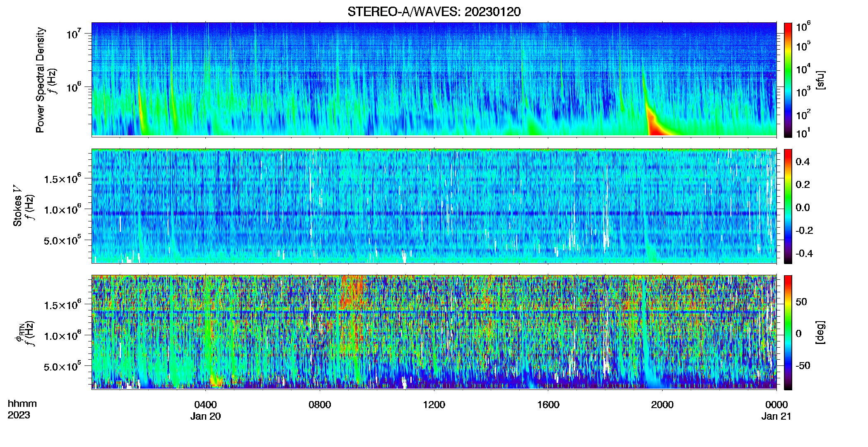Select the Stokes V axis label

tap(18, 206)
